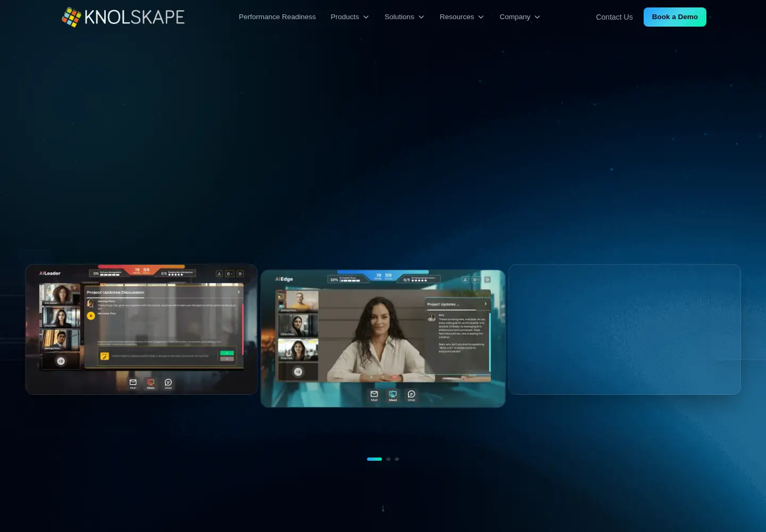Click the Book a Demo button
The height and width of the screenshot is (532, 766).
675,17
